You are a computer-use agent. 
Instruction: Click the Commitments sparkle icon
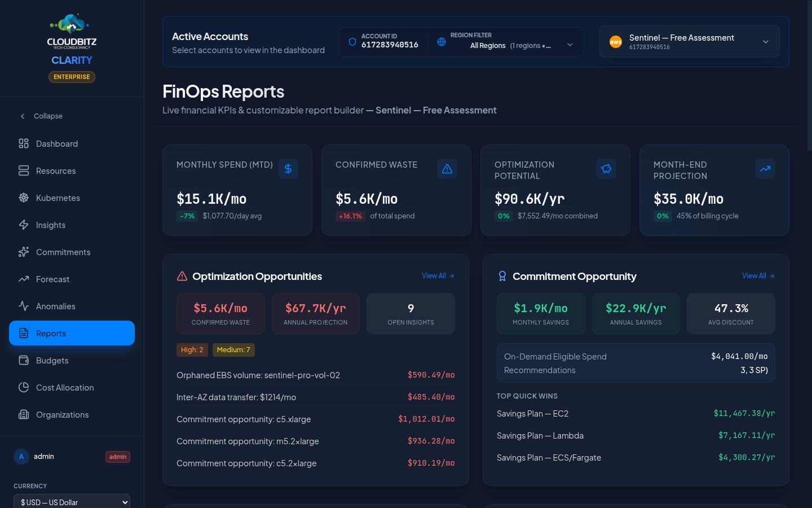(24, 252)
